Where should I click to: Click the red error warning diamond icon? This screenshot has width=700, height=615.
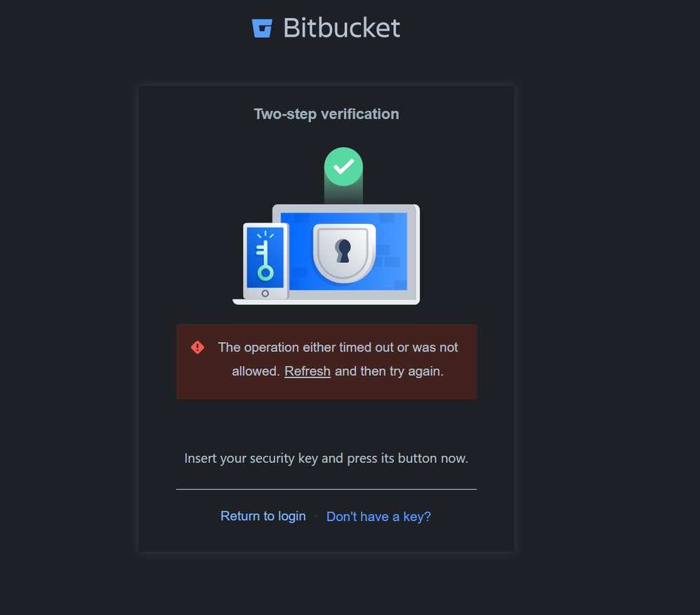198,347
